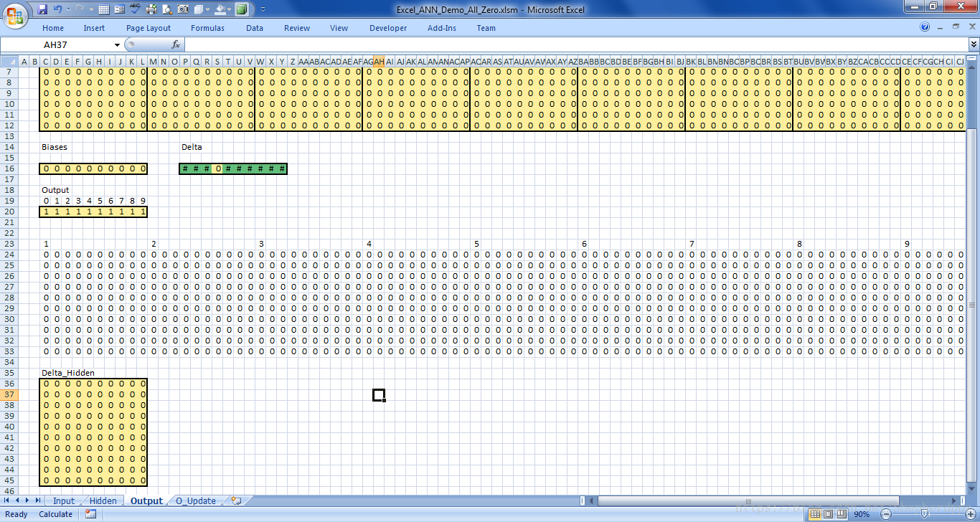Click the gridlines table icon in Quick Access
This screenshot has width=980, height=522.
tap(104, 9)
